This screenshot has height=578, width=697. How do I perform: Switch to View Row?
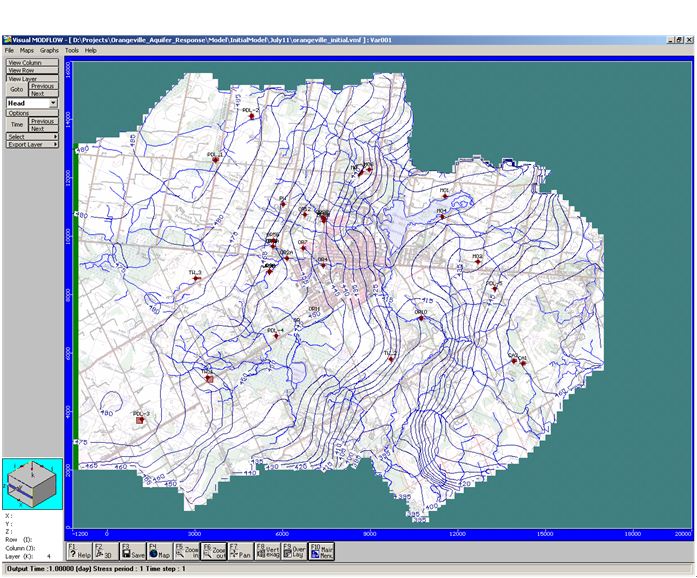[32, 70]
